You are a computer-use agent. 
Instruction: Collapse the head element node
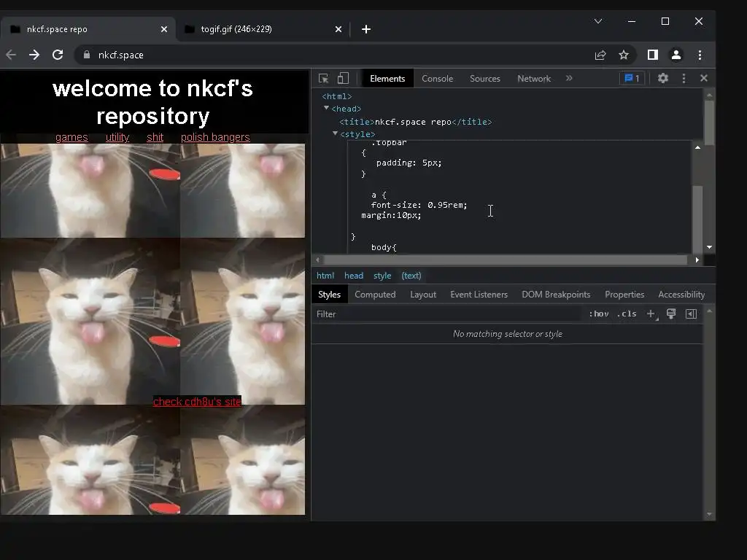click(x=326, y=109)
